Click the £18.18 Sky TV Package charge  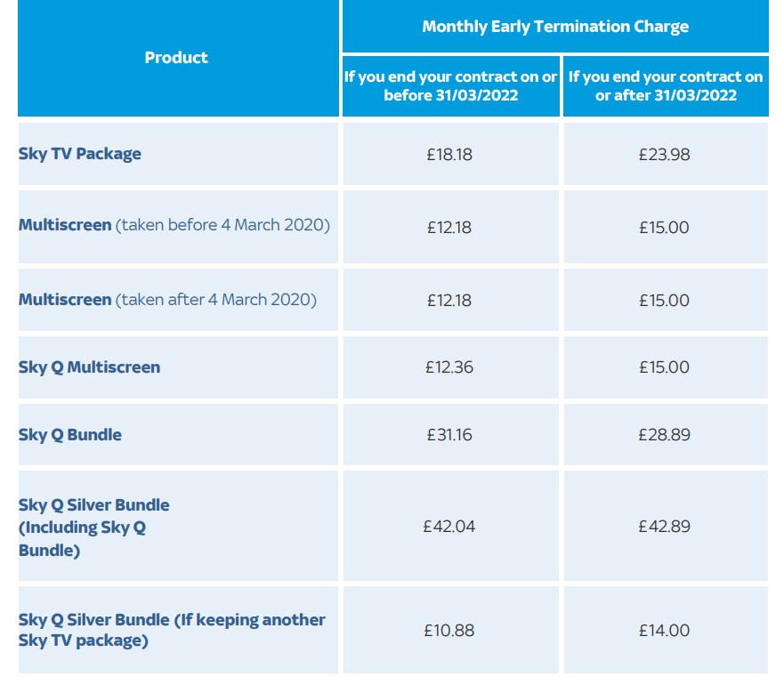[449, 155]
